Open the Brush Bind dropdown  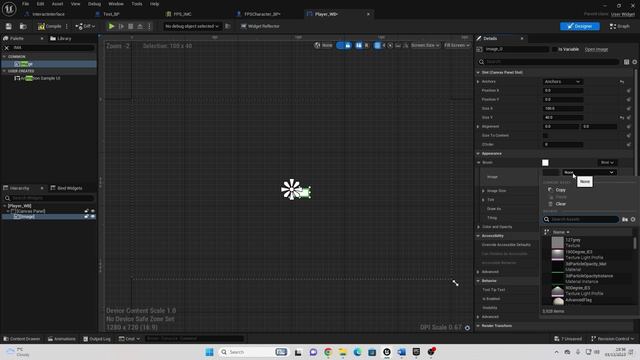coord(607,162)
